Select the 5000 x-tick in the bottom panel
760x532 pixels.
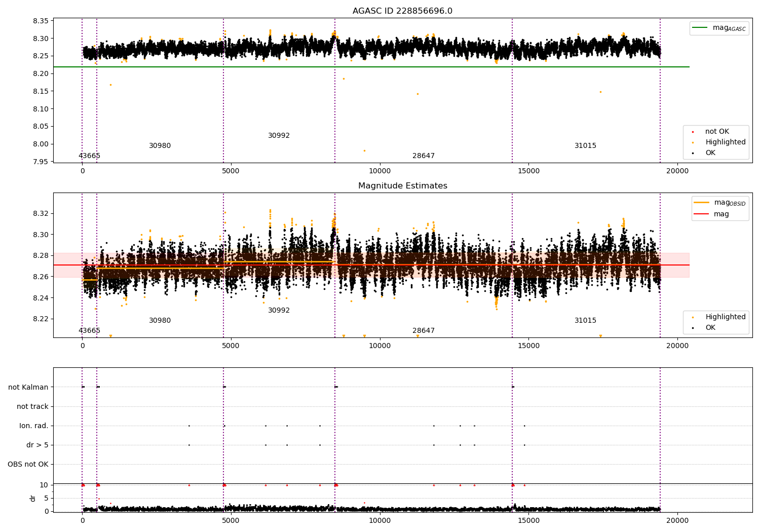click(231, 520)
